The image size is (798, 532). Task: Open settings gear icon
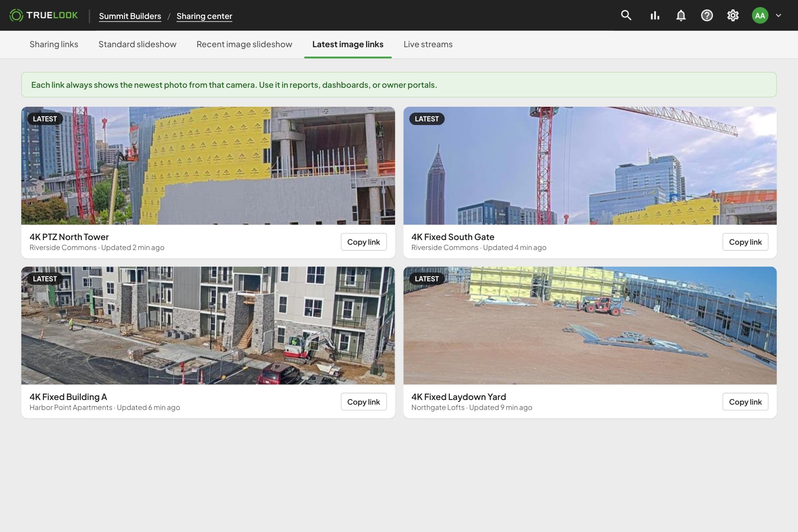click(733, 15)
